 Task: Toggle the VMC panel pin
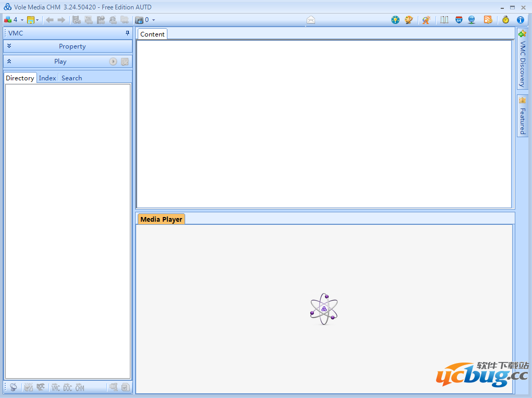(x=127, y=33)
